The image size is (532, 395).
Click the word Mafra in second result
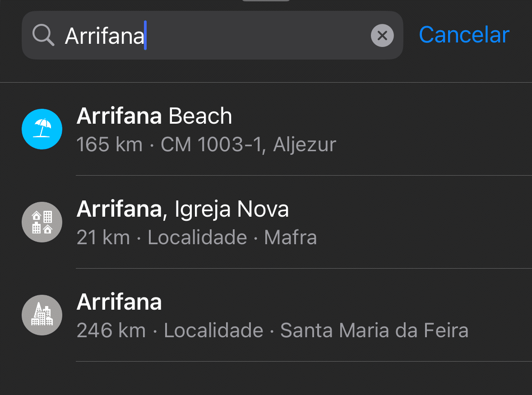[x=291, y=237]
